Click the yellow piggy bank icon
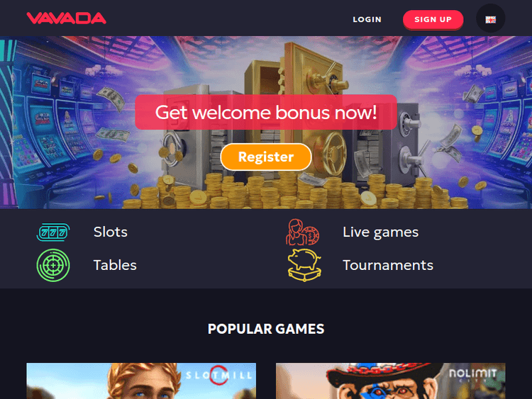 click(304, 266)
